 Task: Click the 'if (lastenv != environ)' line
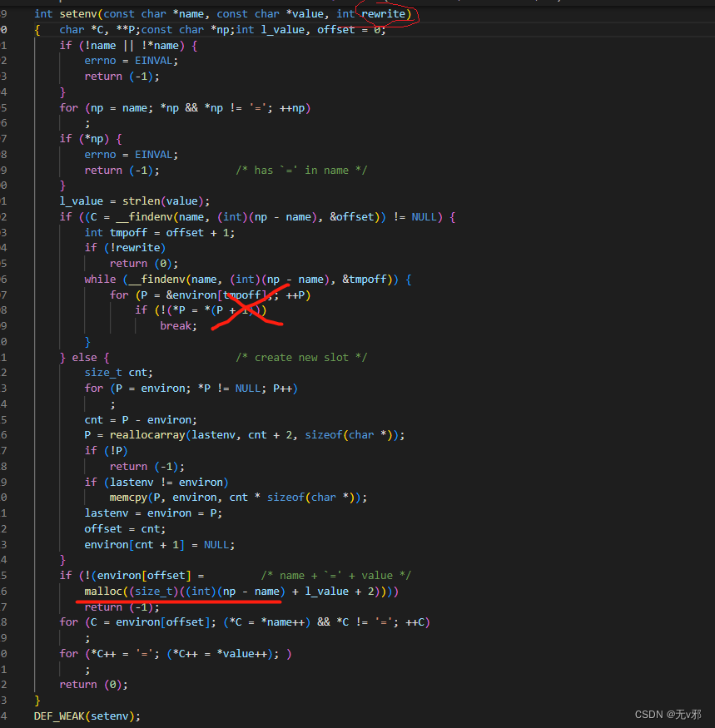[x=156, y=483]
